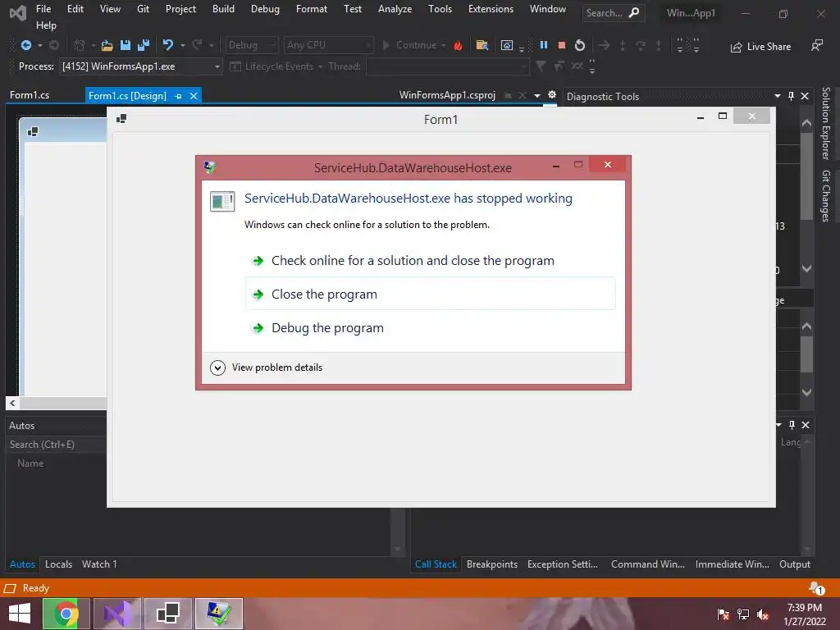Click the Hot Reload flame icon
The height and width of the screenshot is (630, 840).
pyautogui.click(x=458, y=46)
